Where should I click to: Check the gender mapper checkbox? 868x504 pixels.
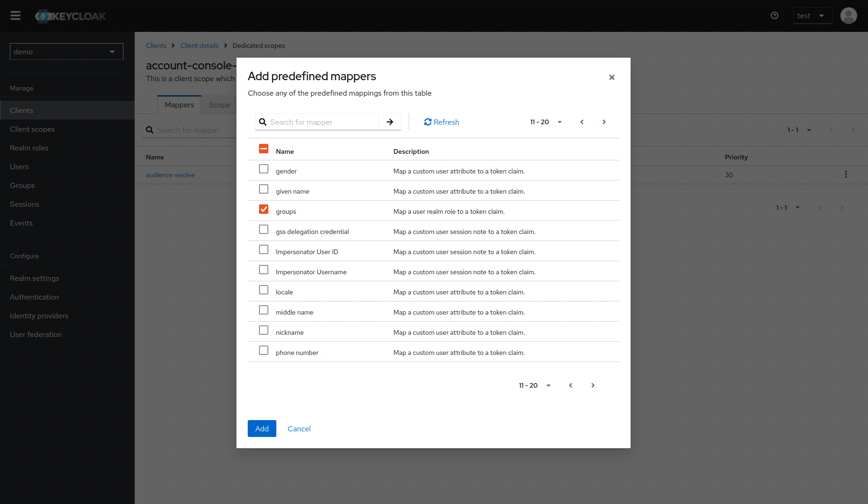click(x=264, y=169)
